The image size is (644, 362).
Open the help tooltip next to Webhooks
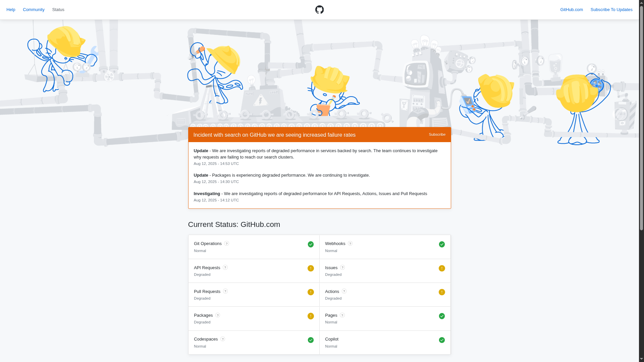(350, 244)
